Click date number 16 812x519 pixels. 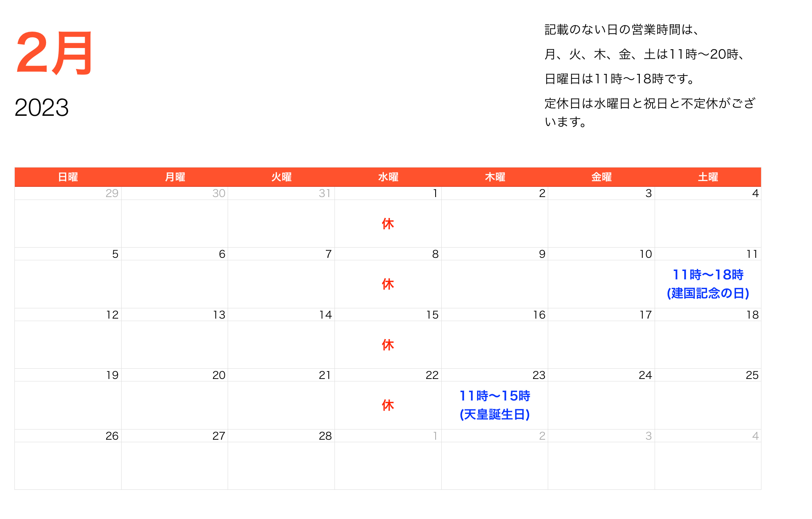[x=539, y=315]
